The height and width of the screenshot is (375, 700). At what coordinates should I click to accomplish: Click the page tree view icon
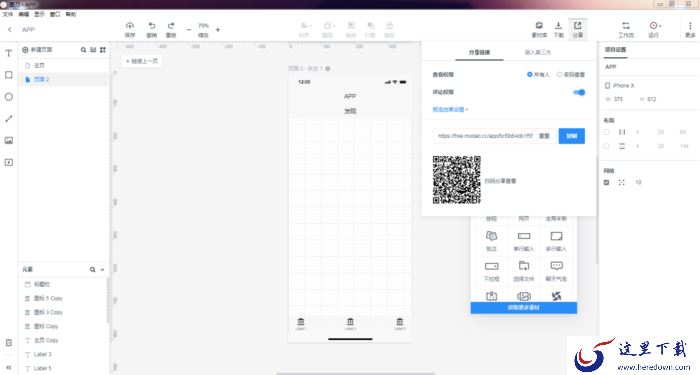point(93,50)
